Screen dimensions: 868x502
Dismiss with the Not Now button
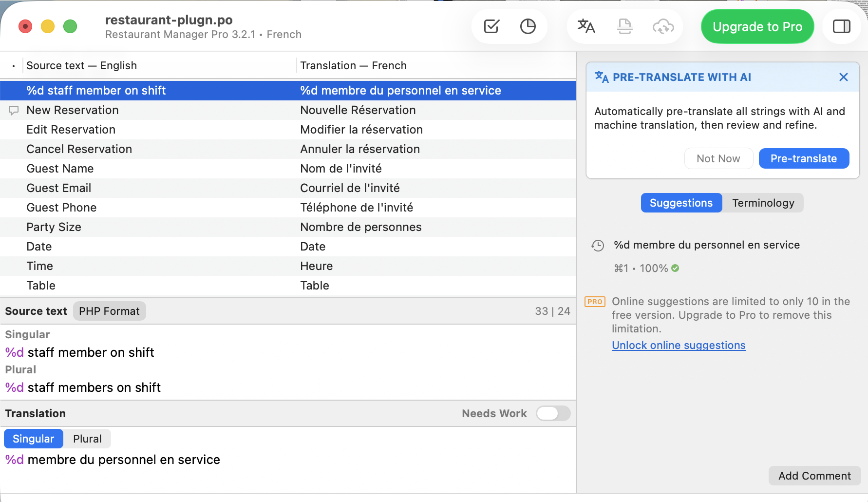click(x=718, y=158)
